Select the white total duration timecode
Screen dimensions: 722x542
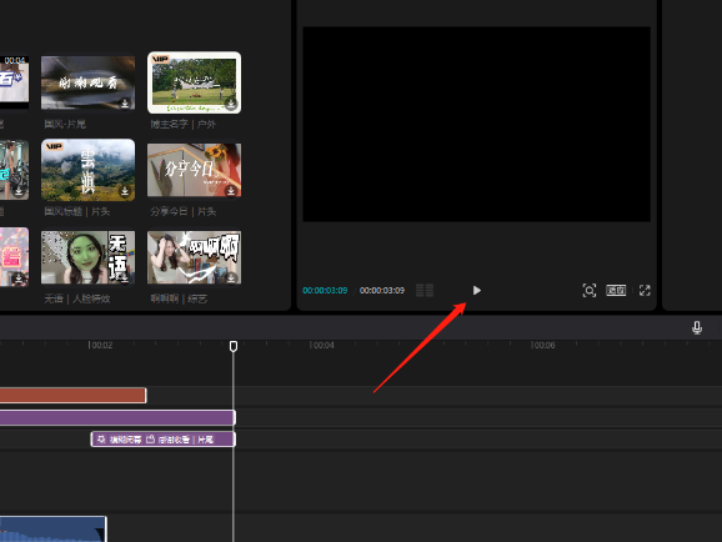click(382, 291)
